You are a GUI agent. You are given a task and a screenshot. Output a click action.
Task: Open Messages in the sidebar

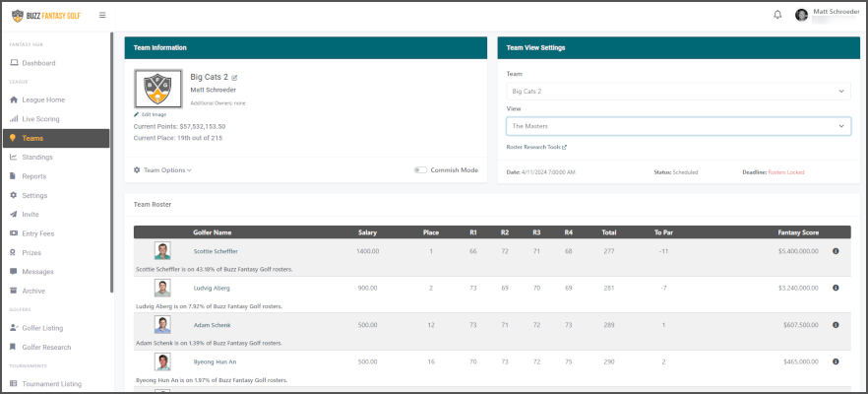[x=37, y=272]
